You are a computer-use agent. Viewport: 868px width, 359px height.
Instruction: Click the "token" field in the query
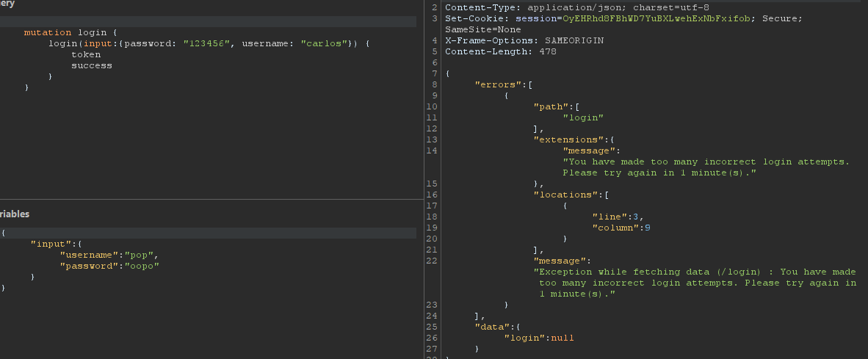(86, 55)
